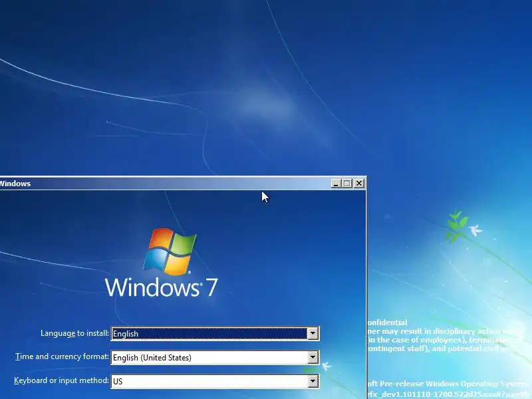Screen dimensions: 532x399
Task: Click the 'Language to install:' label
Action: (74, 333)
